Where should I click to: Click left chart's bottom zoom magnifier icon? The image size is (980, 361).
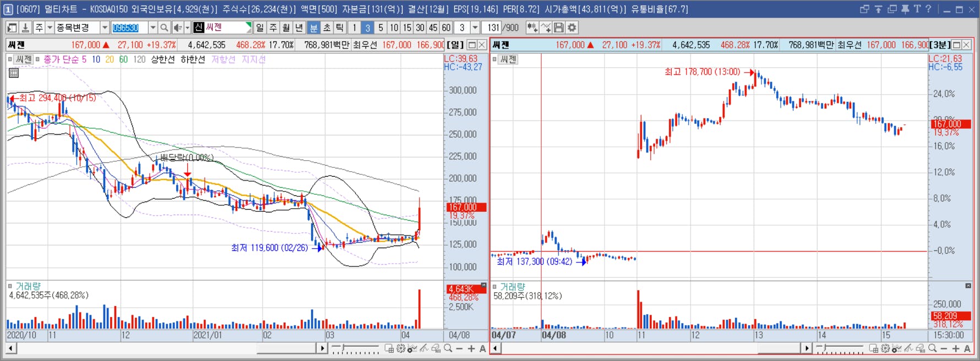[448, 348]
